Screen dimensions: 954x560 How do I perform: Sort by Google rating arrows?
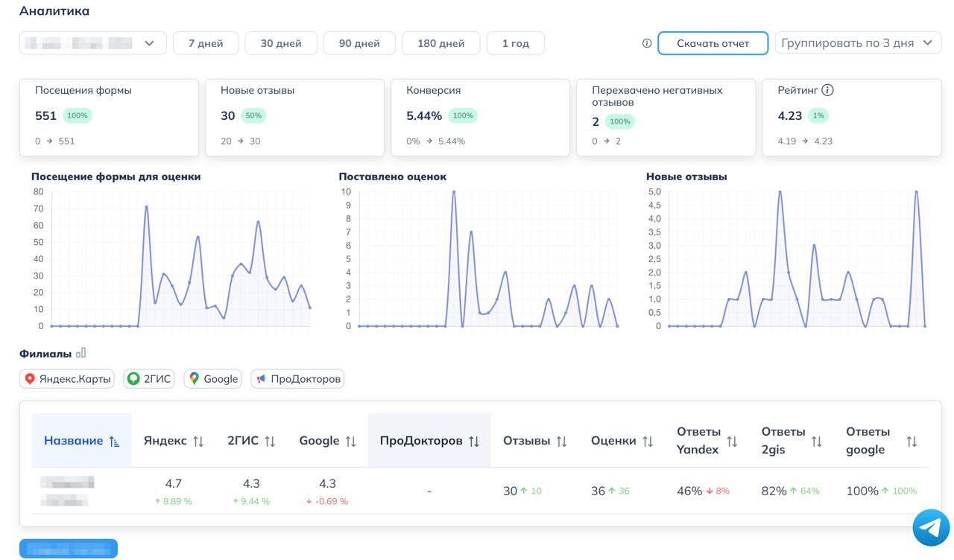coord(350,441)
